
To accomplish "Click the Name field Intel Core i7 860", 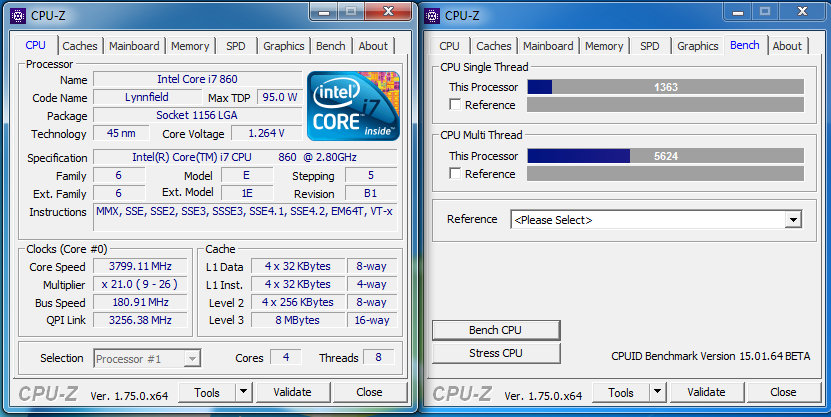I will [x=197, y=79].
